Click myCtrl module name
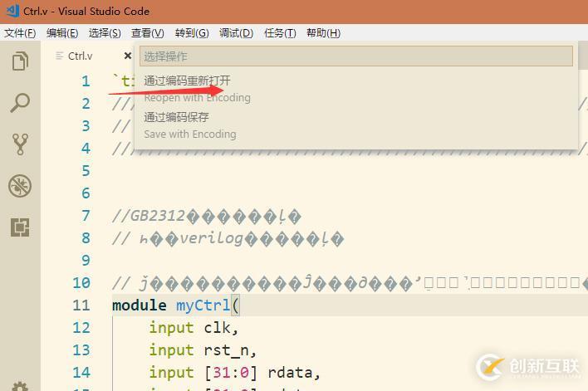 coord(203,305)
